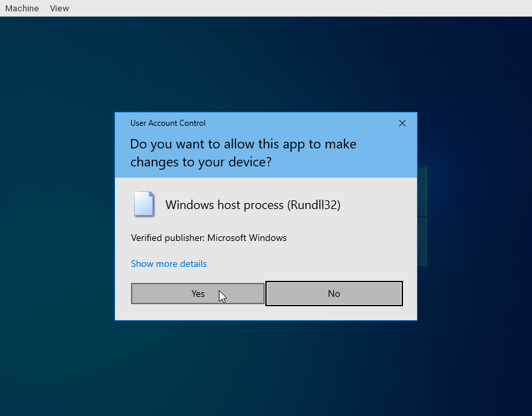Click the dimmed desktop above the dialog
The image size is (532, 416).
point(266,67)
